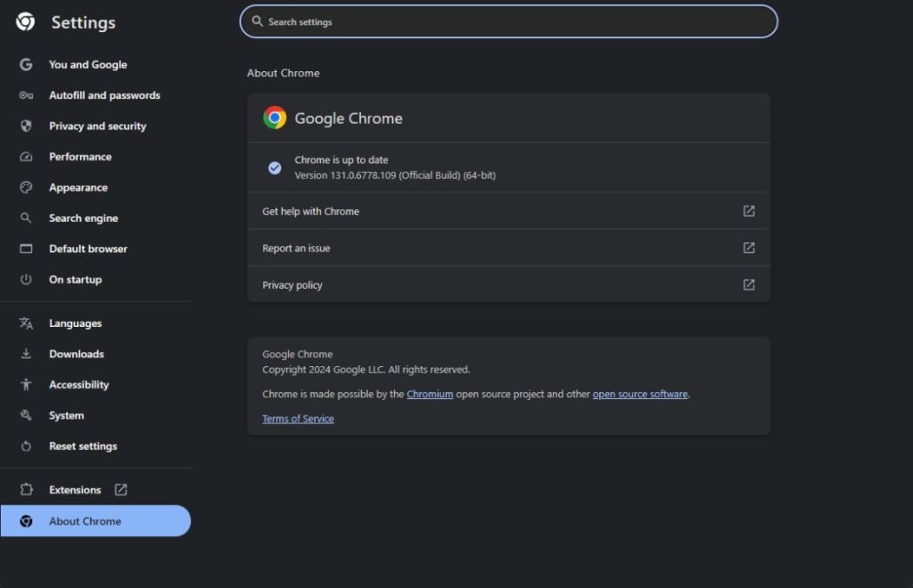Click the key icon for Autofill and passwords
This screenshot has width=913, height=588.
(26, 95)
